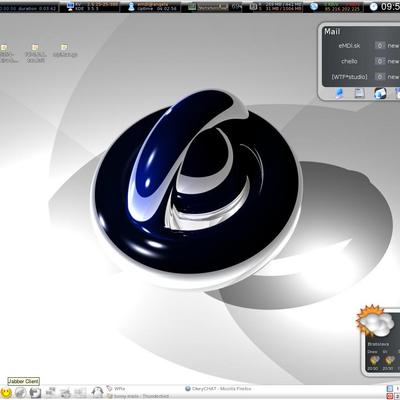Click the first forecast day icon in weather widget
Viewport: 400px width, 400px height.
tap(374, 360)
